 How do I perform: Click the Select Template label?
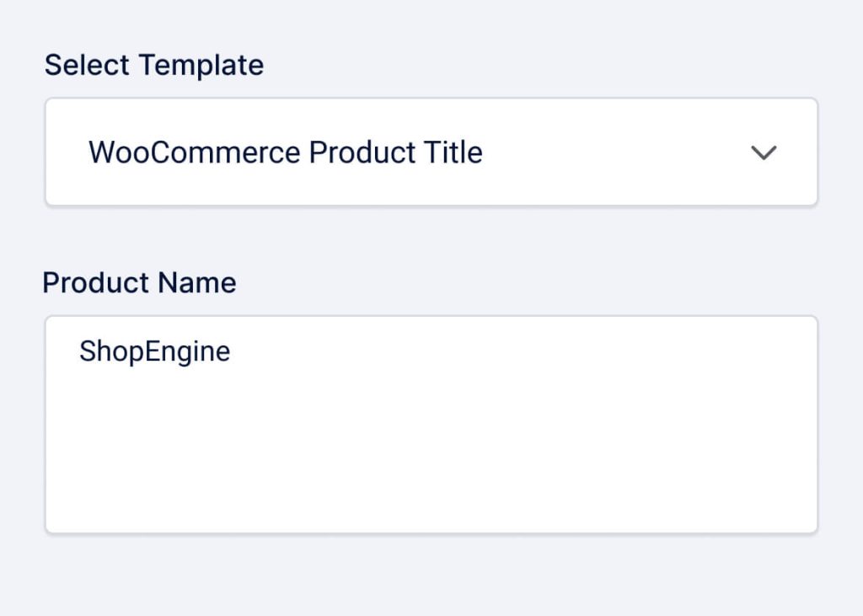point(153,65)
